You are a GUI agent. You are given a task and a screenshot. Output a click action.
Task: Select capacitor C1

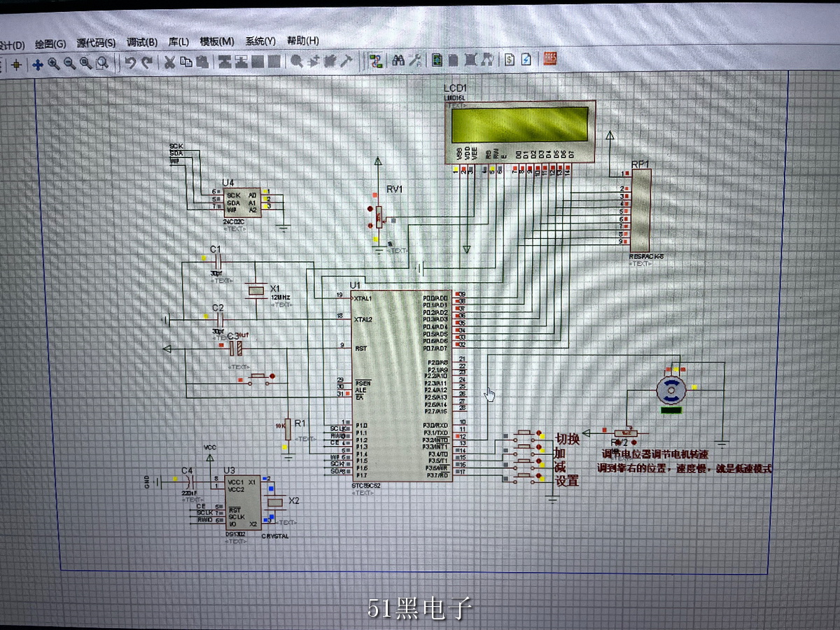point(217,262)
